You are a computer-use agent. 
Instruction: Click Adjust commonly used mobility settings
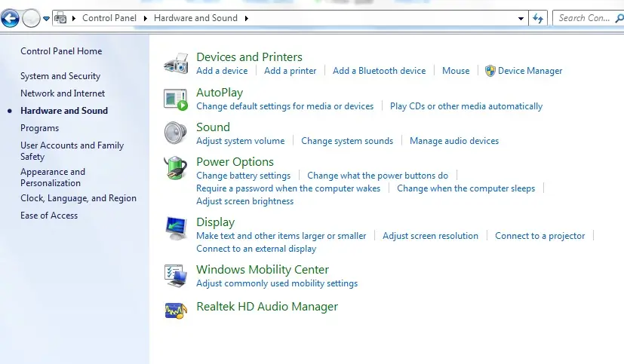point(277,283)
